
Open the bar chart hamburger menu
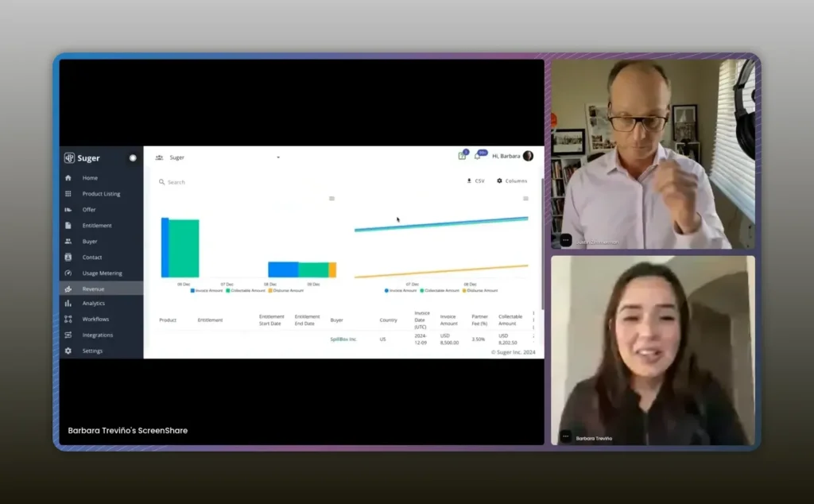click(331, 199)
